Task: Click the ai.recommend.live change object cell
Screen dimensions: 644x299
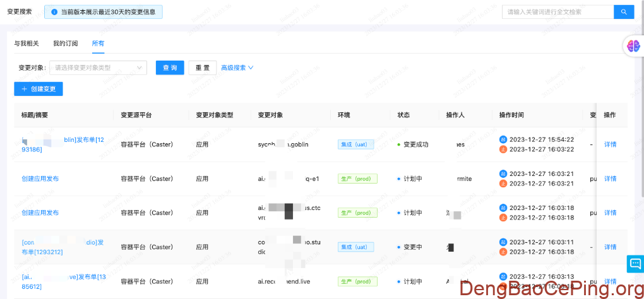Action: coord(285,282)
